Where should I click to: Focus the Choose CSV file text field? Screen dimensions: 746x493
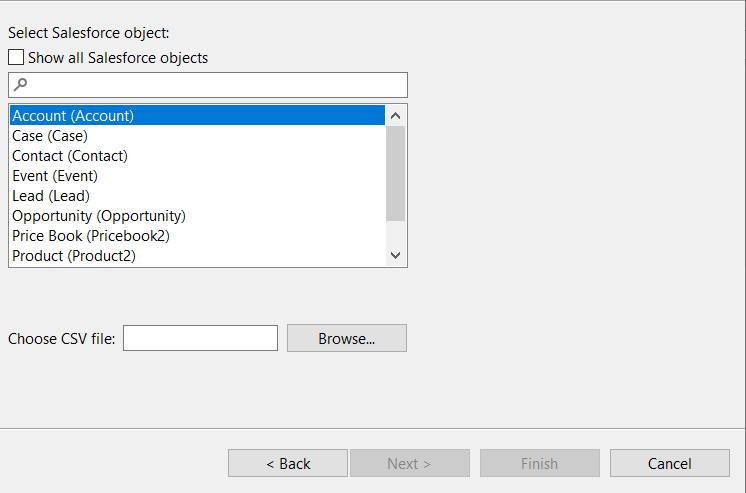pyautogui.click(x=200, y=339)
